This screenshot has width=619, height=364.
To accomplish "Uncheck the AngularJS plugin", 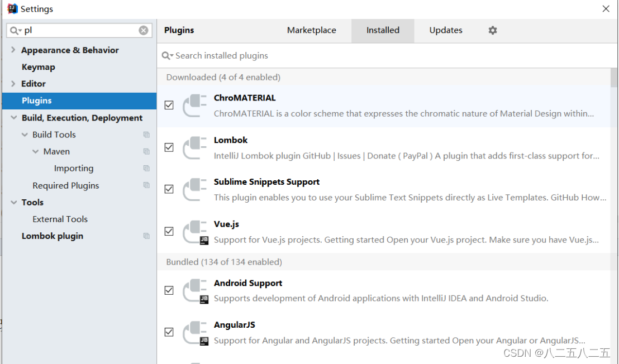I will pyautogui.click(x=169, y=332).
